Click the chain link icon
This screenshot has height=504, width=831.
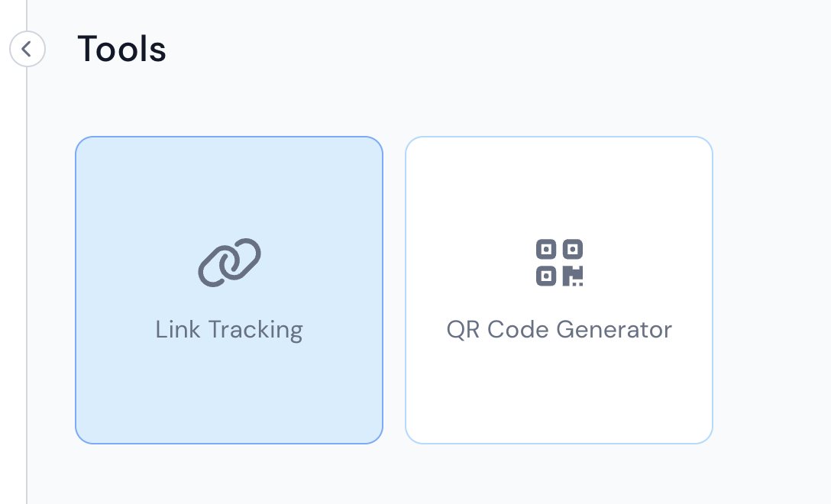point(229,263)
